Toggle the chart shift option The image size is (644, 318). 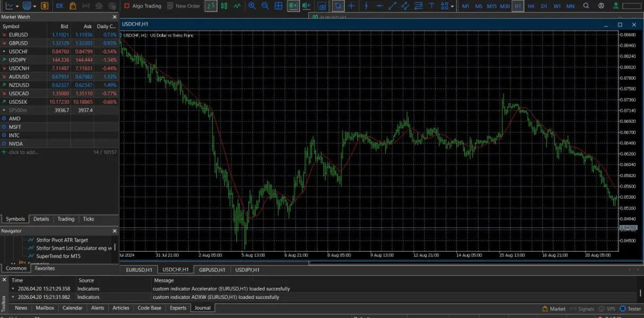(x=306, y=6)
